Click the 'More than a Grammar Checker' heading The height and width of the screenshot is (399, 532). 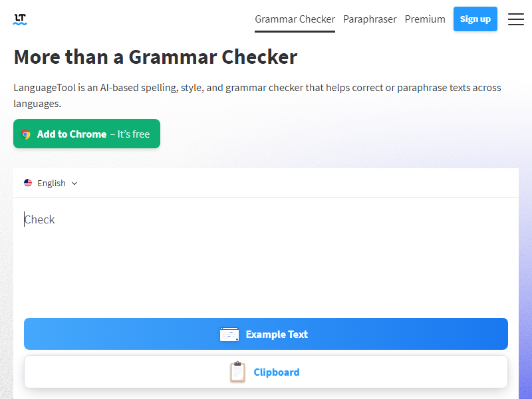(155, 57)
